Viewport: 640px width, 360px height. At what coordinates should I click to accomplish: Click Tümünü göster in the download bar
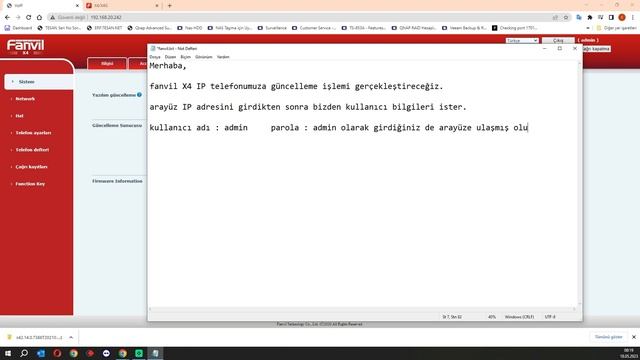608,337
